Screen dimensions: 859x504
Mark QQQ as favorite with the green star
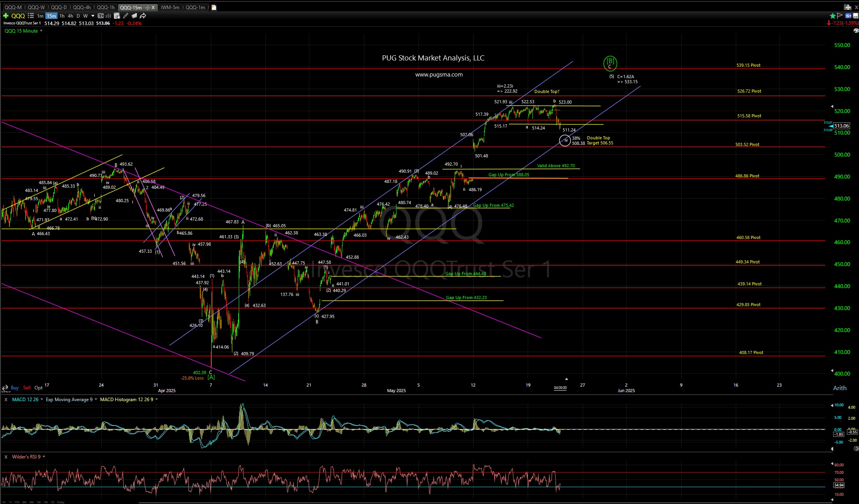(832, 16)
